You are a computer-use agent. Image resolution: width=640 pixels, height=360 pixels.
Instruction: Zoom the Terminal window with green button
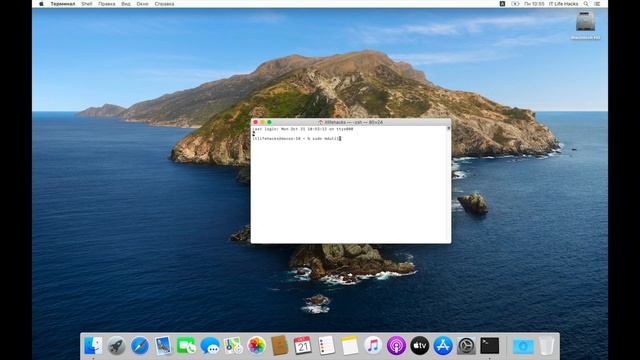click(269, 122)
